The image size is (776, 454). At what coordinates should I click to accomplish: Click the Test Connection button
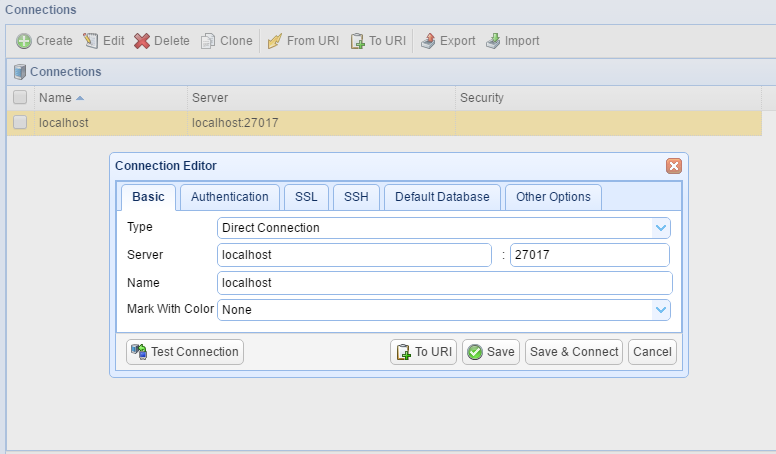[185, 352]
